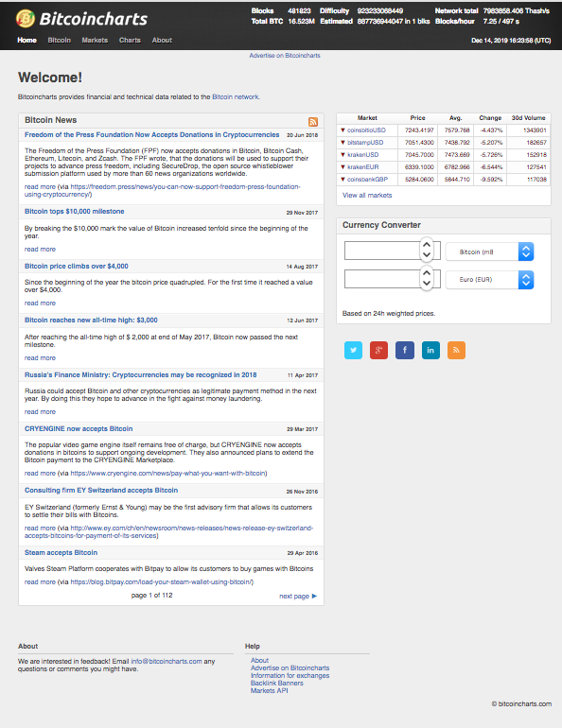Viewport: 562px width, 728px height.
Task: Click read more under the Russia story
Action: pyautogui.click(x=40, y=412)
